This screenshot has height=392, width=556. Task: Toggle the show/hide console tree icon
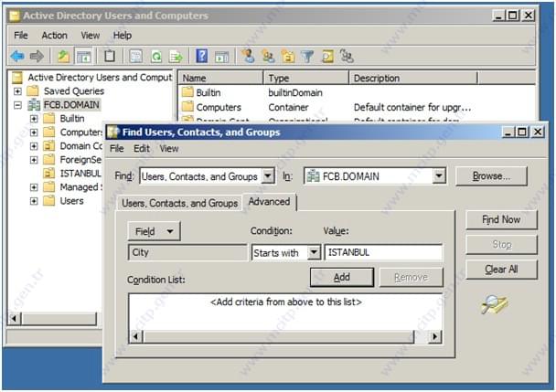(84, 56)
